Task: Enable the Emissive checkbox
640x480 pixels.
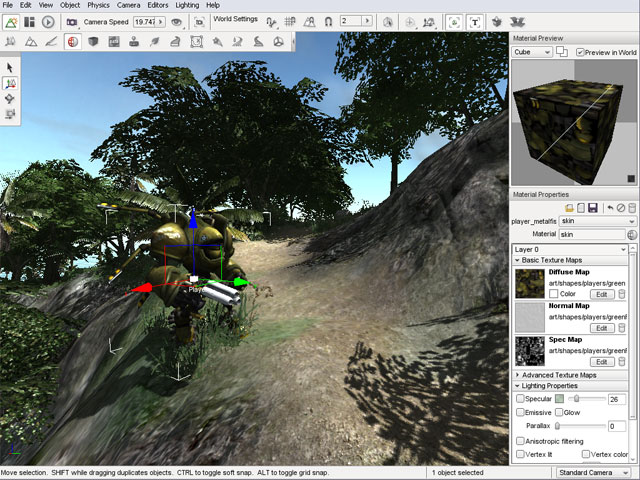Action: [520, 412]
